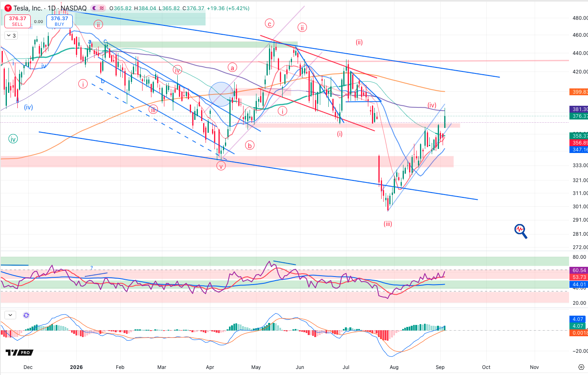
Task: Open chart settings gear icon at bottom right
Action: [581, 367]
